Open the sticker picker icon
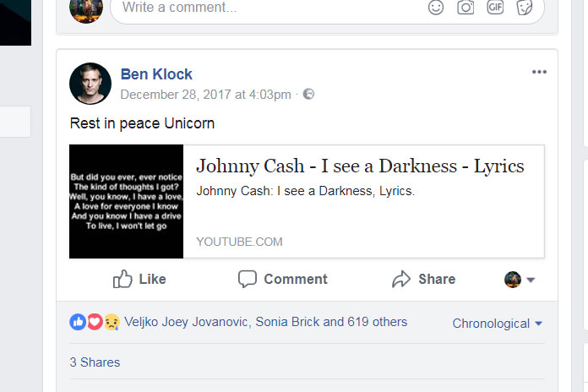This screenshot has height=392, width=588. point(525,8)
